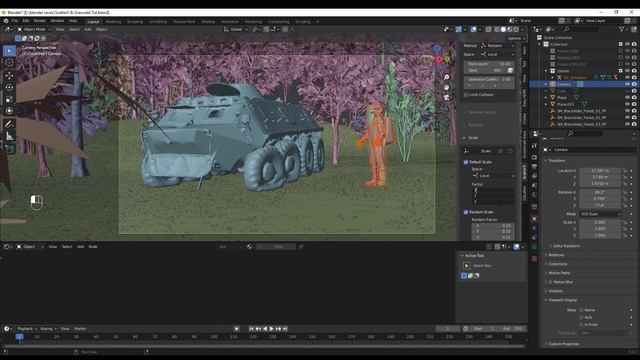Switch to Shading workspace tab
The height and width of the screenshot is (360, 640).
click(208, 22)
